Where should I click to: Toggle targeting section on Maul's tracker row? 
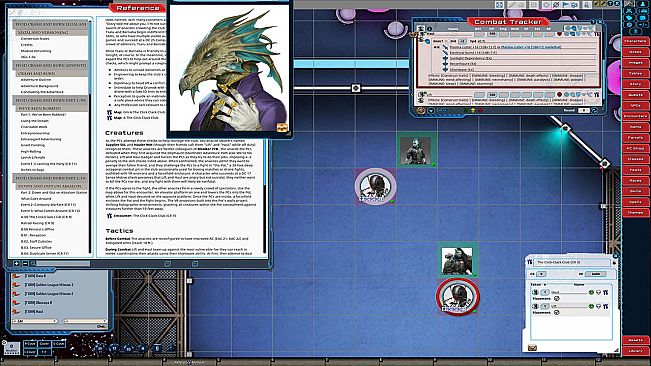[566, 34]
